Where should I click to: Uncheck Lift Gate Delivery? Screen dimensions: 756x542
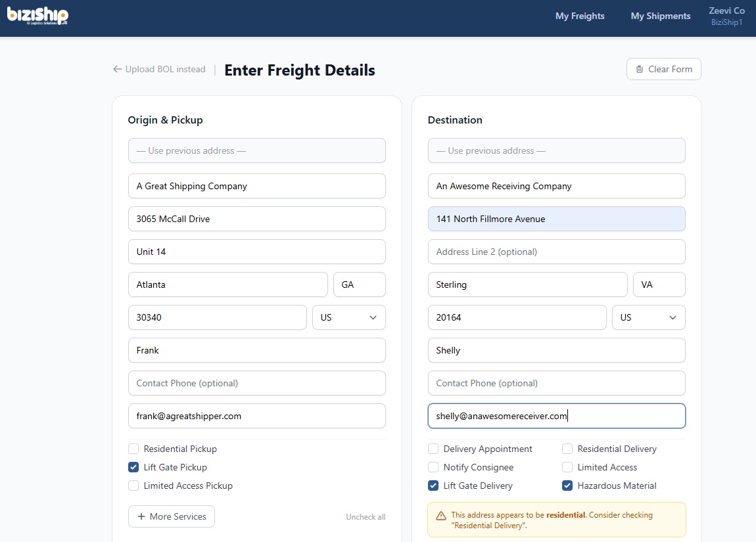(x=433, y=486)
